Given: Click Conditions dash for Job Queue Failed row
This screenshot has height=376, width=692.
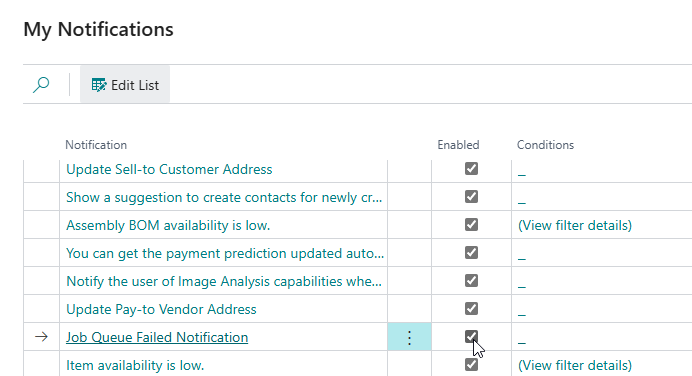Looking at the screenshot, I should pos(522,342).
